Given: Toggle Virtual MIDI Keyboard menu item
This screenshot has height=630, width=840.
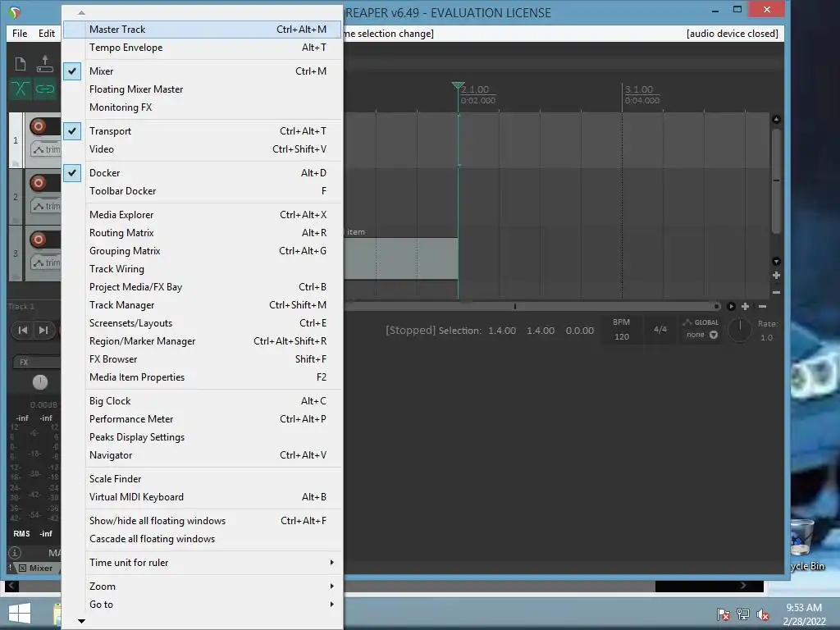Looking at the screenshot, I should pyautogui.click(x=203, y=497).
